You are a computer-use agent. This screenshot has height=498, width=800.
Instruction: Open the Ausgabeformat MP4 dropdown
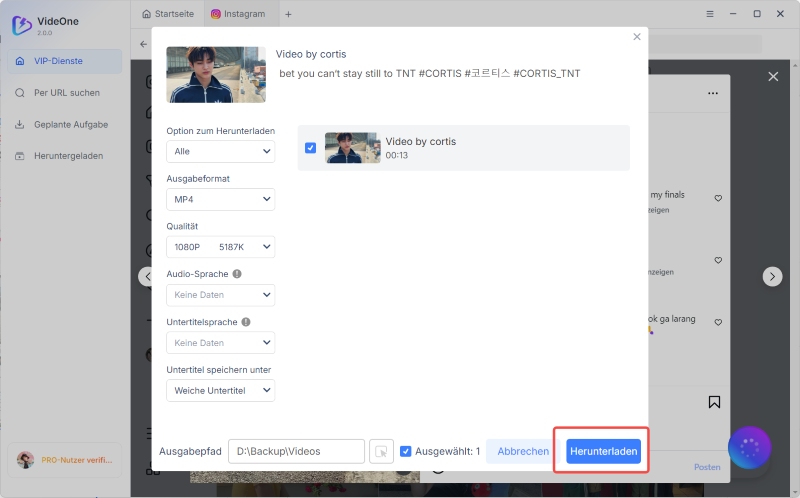tap(220, 200)
